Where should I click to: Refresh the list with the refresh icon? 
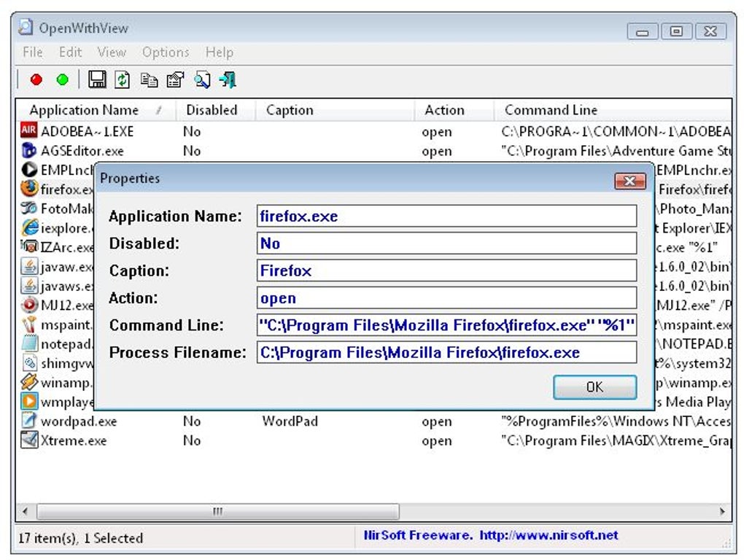[121, 79]
